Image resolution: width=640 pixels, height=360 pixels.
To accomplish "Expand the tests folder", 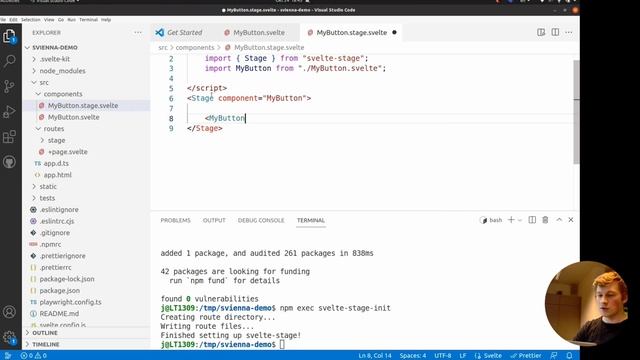I will point(87,198).
